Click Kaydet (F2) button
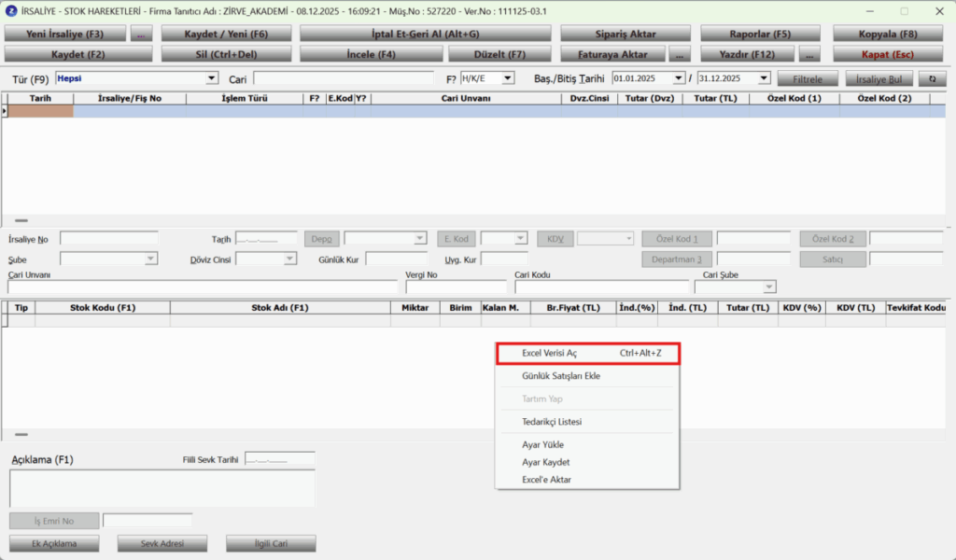The width and height of the screenshot is (956, 560). click(x=78, y=54)
